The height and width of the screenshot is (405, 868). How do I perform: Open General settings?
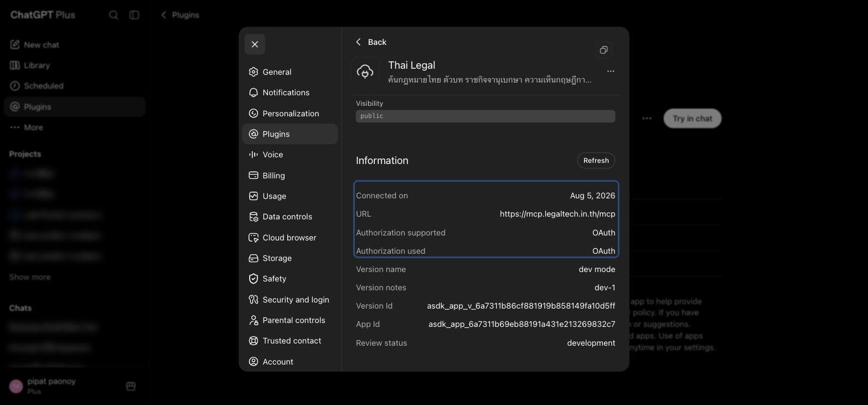(290, 72)
